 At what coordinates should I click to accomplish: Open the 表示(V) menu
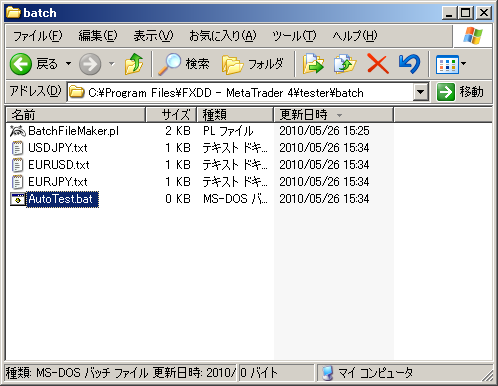tap(153, 36)
